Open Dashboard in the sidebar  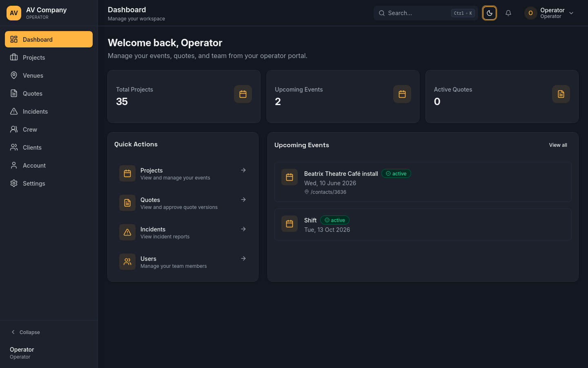[x=49, y=39]
